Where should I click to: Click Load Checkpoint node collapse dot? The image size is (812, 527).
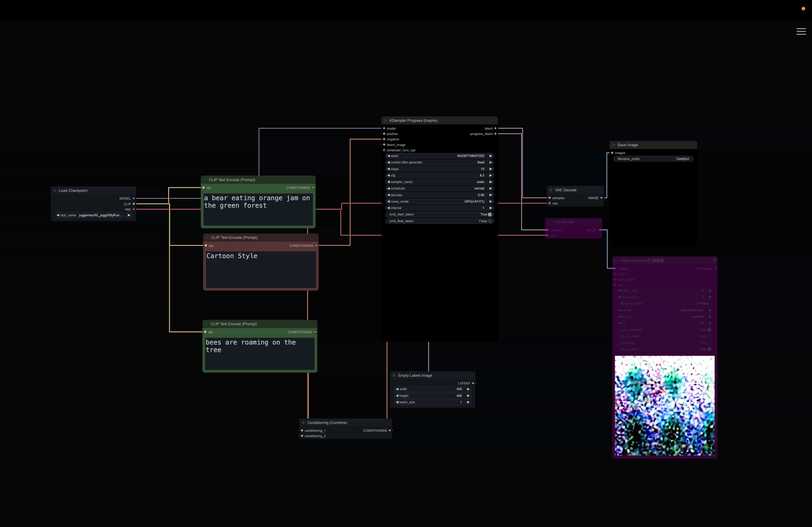coord(55,191)
